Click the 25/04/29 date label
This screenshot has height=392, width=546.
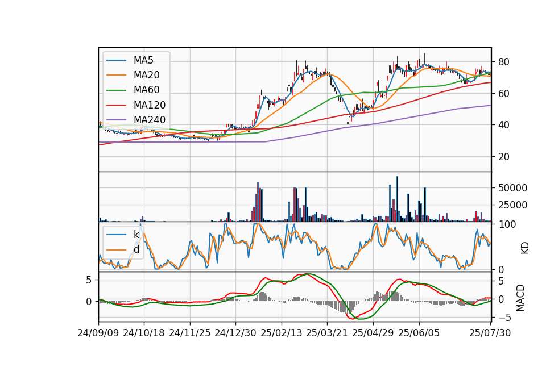pos(373,333)
